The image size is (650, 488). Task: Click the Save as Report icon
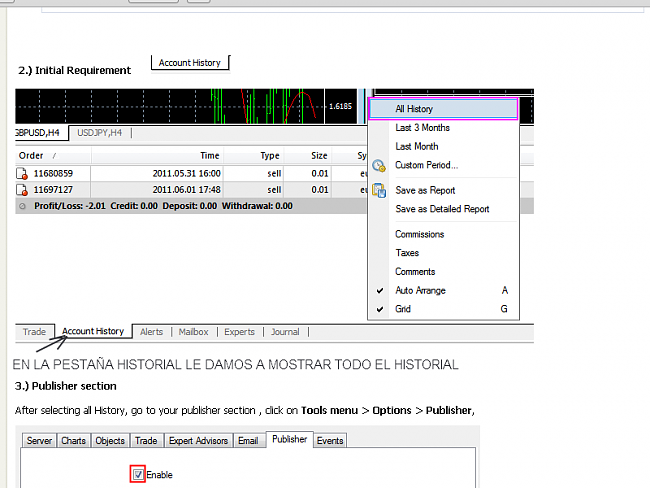(379, 191)
